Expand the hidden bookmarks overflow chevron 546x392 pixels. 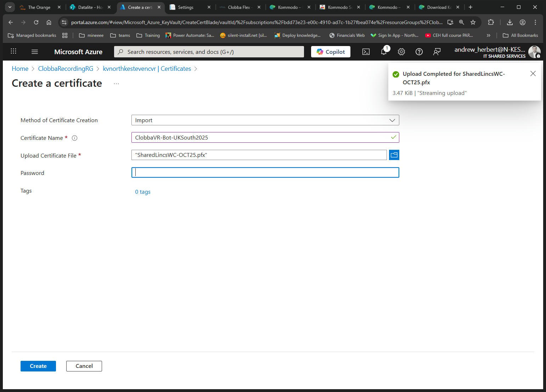tap(489, 35)
